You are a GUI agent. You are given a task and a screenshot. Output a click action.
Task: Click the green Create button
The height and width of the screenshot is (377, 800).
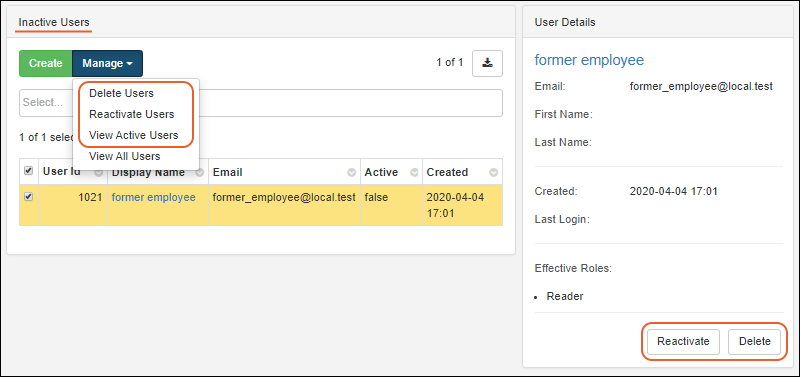(46, 63)
